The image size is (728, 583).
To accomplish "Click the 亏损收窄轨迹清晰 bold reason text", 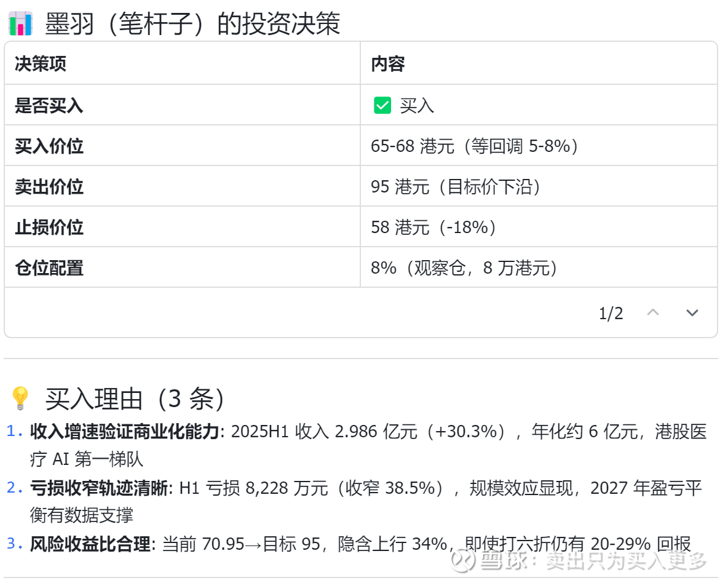I will point(98,488).
